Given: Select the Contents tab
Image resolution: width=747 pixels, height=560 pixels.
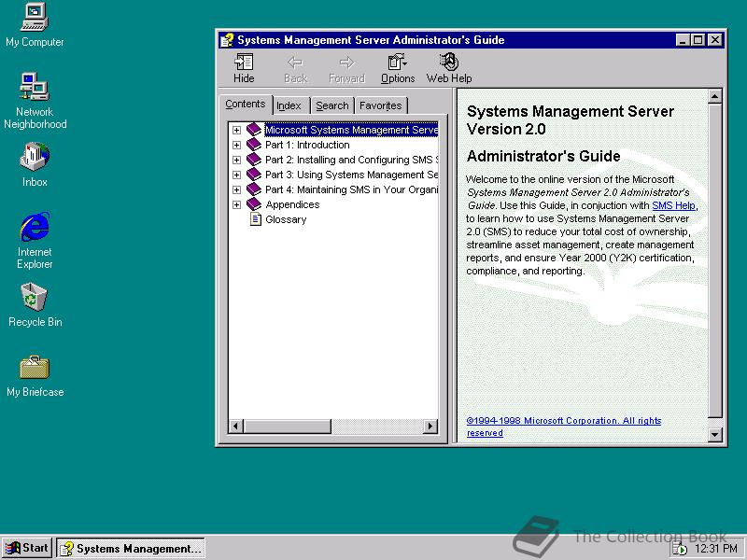Looking at the screenshot, I should pyautogui.click(x=246, y=105).
